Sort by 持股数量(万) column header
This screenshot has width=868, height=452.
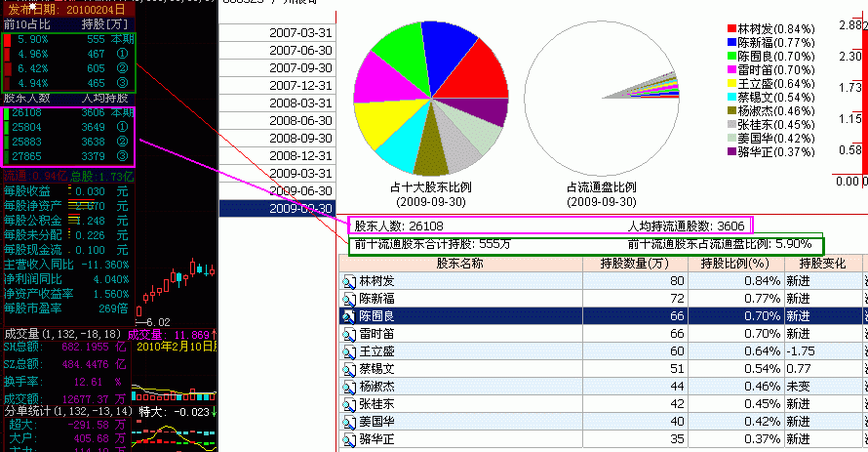(x=635, y=264)
